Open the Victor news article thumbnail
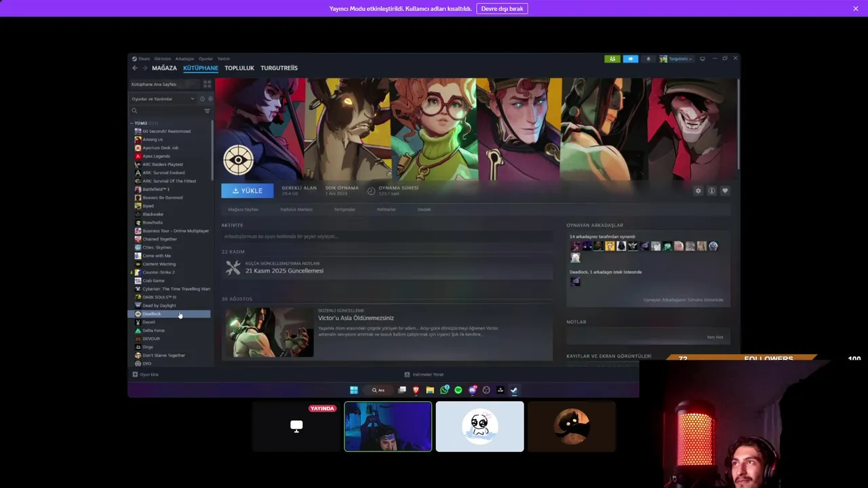The image size is (868, 488). pos(269,332)
